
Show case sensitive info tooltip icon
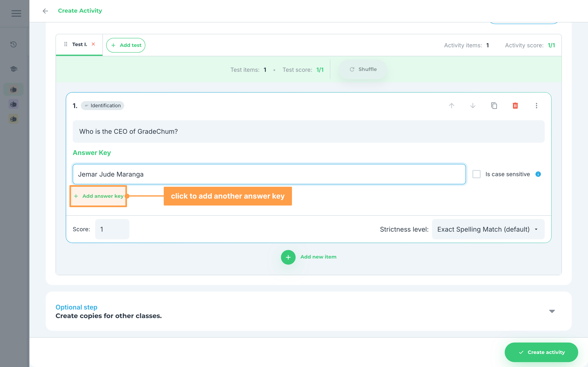(538, 174)
